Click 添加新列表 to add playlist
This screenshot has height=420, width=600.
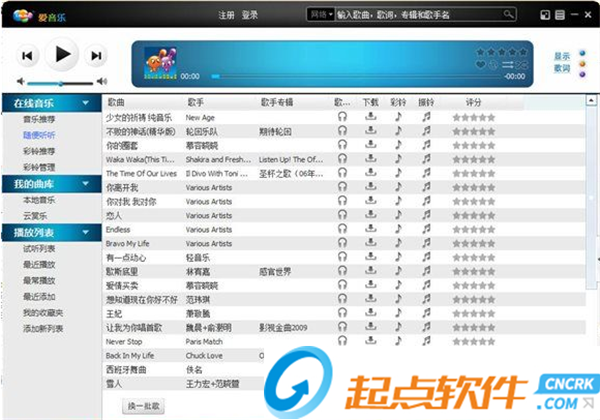[x=43, y=329]
